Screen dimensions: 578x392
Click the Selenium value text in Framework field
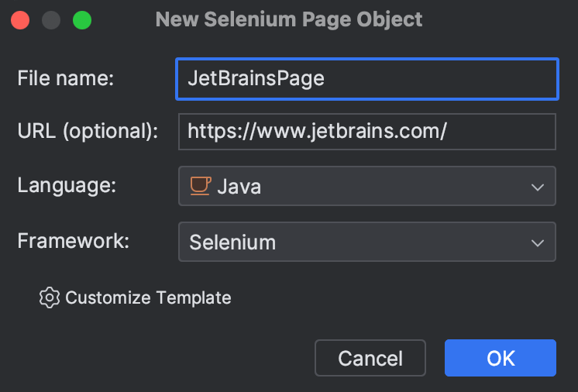pyautogui.click(x=232, y=242)
